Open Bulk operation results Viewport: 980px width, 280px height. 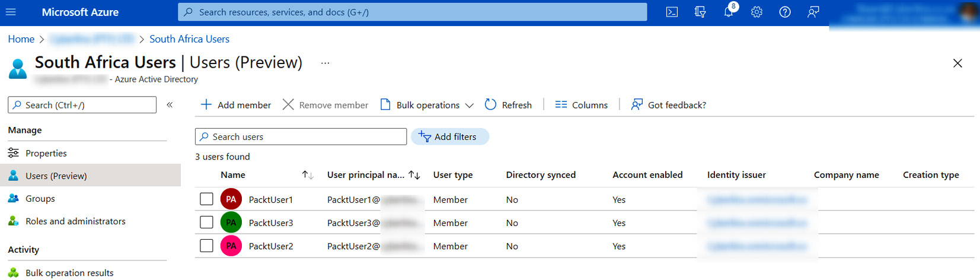point(69,273)
